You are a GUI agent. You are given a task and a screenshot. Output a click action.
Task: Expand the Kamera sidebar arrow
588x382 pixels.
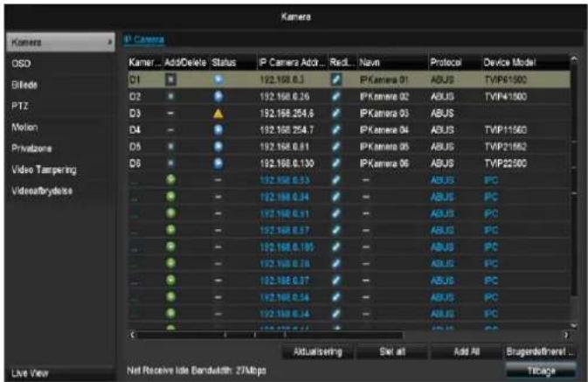(109, 42)
